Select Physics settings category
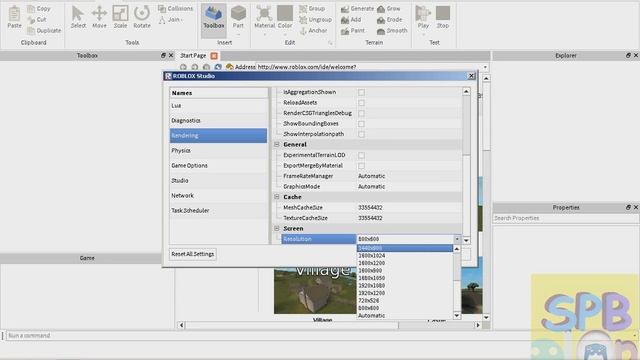640x360 pixels. pos(218,151)
